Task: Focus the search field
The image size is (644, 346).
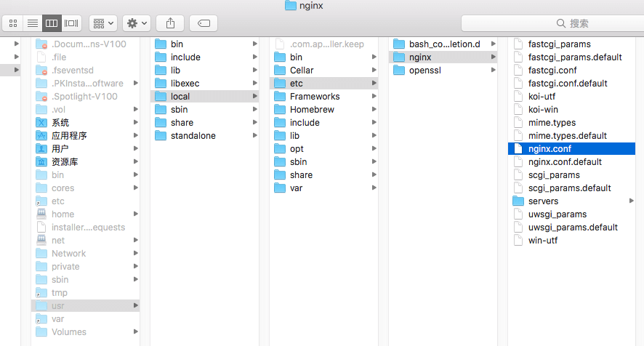Action: [552, 23]
